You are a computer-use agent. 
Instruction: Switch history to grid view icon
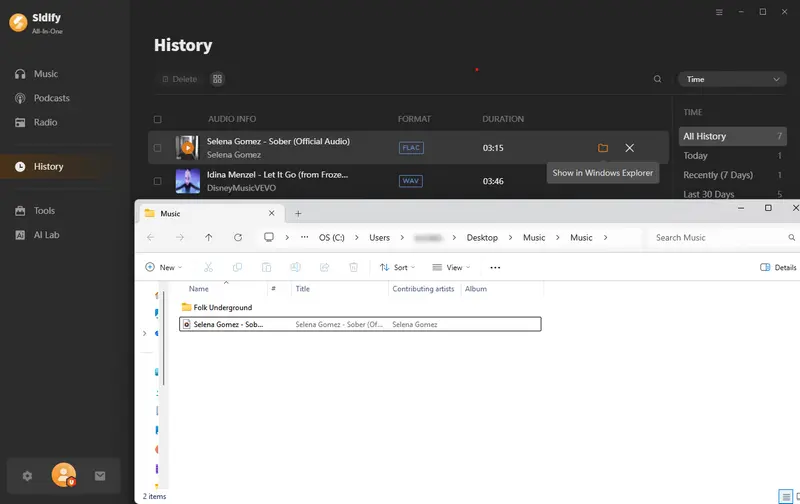pos(218,79)
